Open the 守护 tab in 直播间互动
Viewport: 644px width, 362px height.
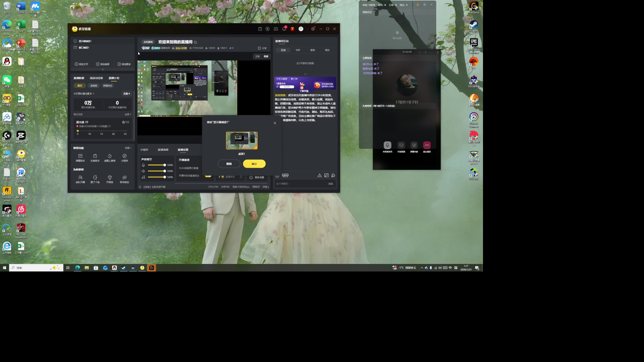pos(298,50)
